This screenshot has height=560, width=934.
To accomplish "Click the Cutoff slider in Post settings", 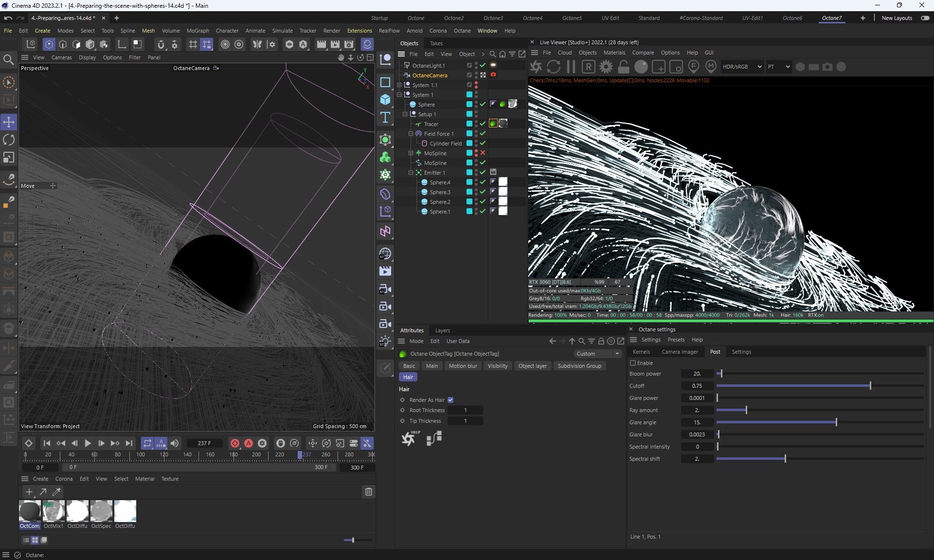I will [820, 386].
